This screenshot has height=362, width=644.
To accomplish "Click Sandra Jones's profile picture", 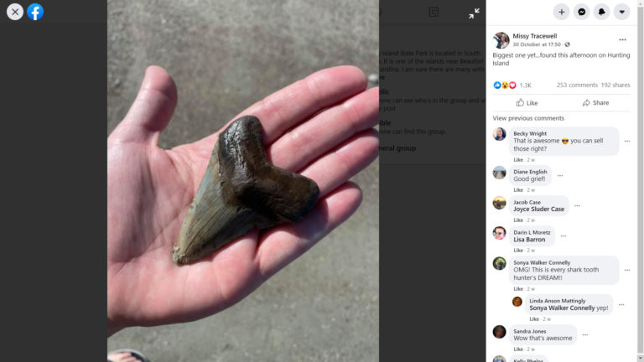I will 499,332.
